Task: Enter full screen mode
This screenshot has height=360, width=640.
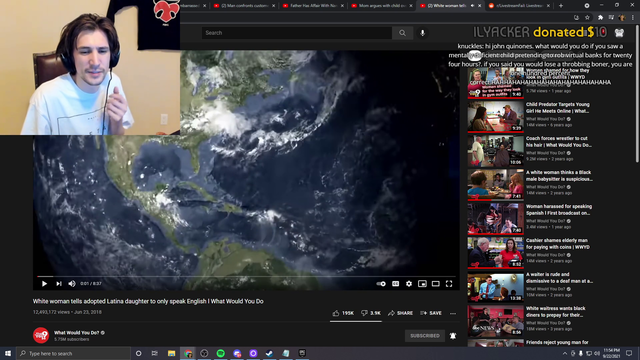Action: 449,284
